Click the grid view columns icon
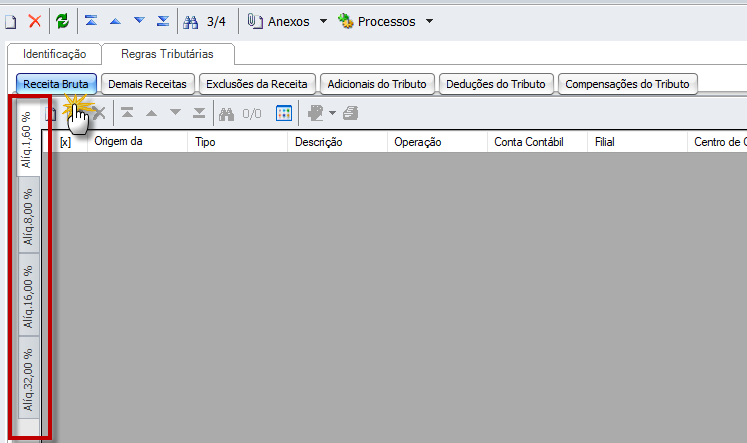The image size is (747, 443). click(x=284, y=113)
